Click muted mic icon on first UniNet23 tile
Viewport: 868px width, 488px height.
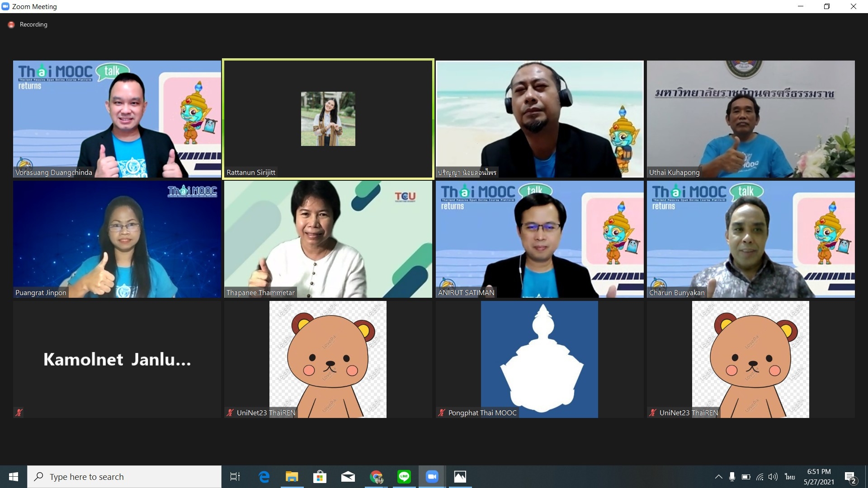point(230,413)
